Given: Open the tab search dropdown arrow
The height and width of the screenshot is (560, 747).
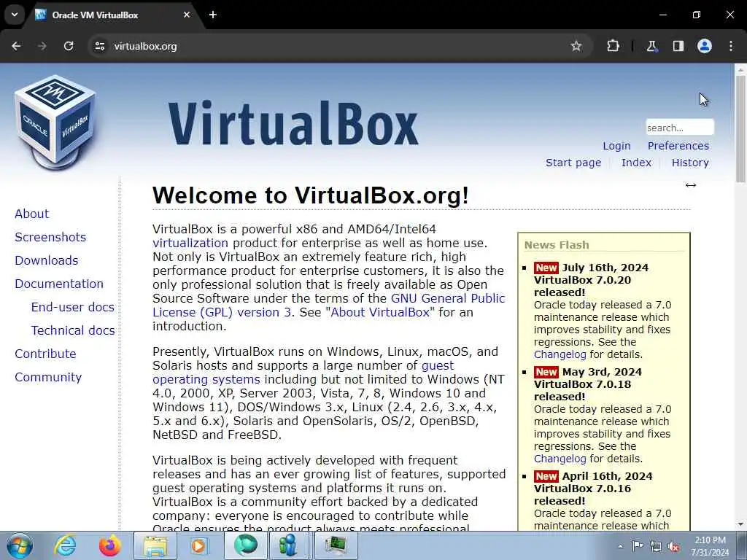Looking at the screenshot, I should click(x=15, y=15).
